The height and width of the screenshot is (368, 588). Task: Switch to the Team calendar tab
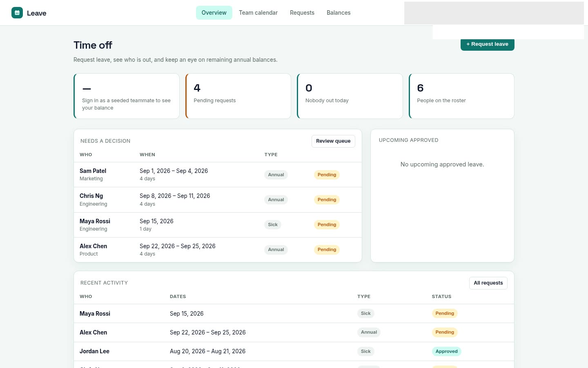258,13
